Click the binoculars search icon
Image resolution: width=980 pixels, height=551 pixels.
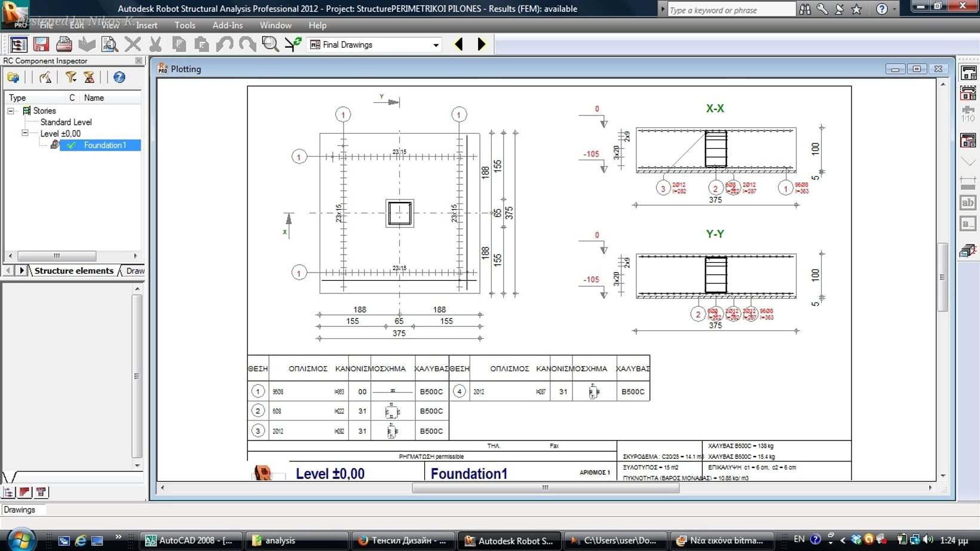click(x=806, y=10)
